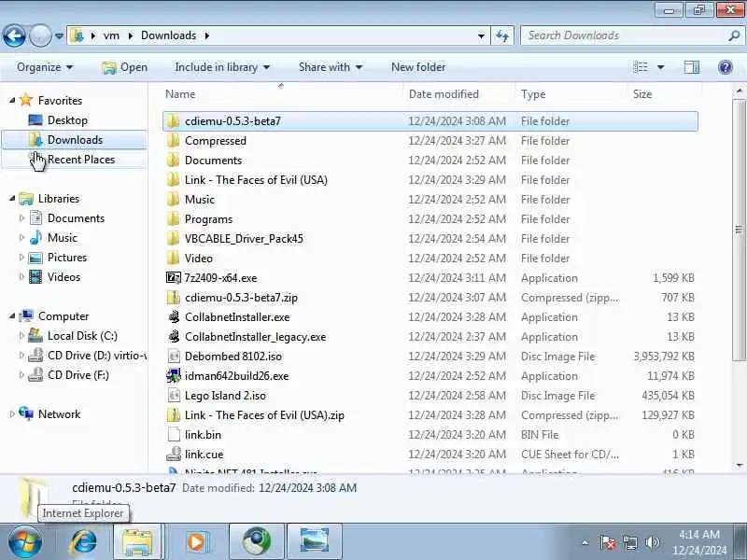747x560 pixels.
Task: Click the vertical scrollbar thumb
Action: 739,230
